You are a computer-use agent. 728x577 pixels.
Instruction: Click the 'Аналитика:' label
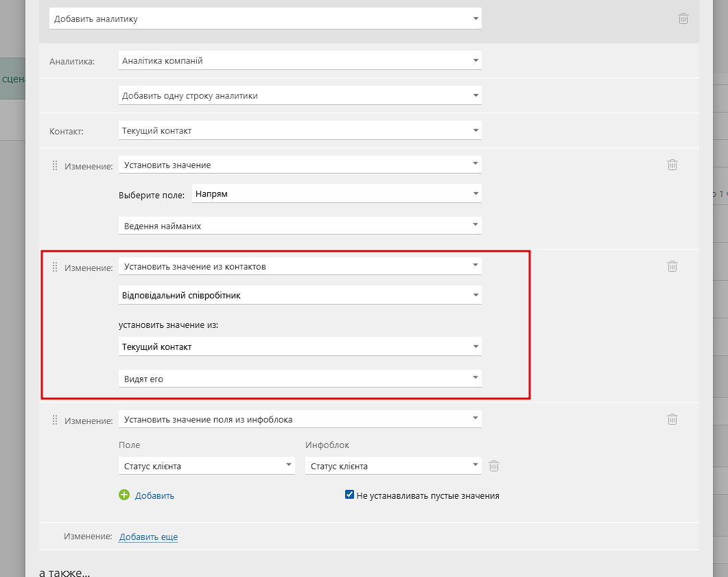[72, 61]
